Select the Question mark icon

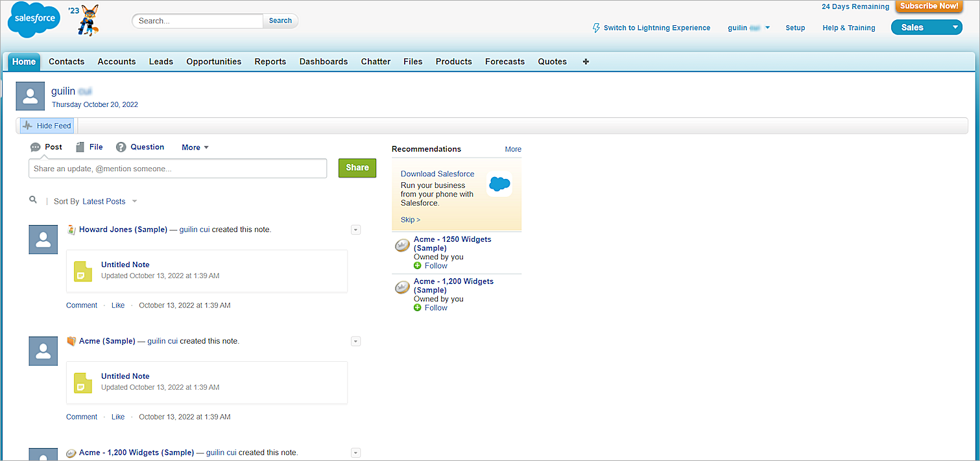pyautogui.click(x=121, y=147)
